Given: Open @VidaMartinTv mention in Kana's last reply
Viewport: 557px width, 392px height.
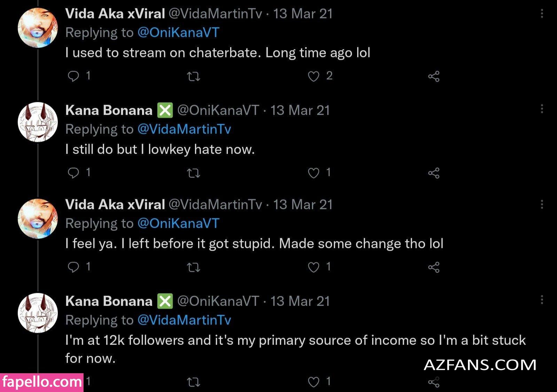Looking at the screenshot, I should coord(184,320).
